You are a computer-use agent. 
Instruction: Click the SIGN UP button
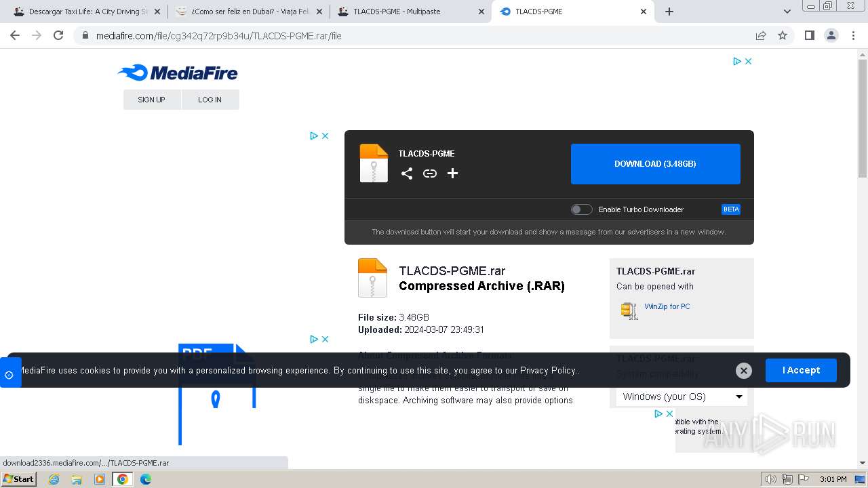pyautogui.click(x=152, y=100)
